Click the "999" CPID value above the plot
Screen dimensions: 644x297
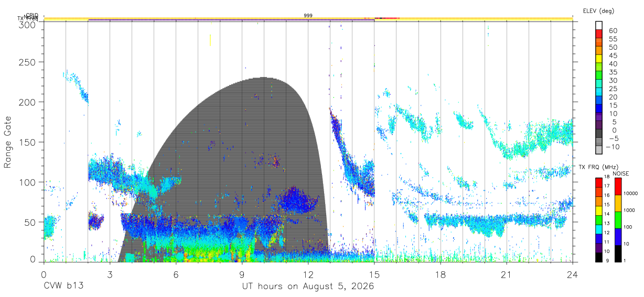pos(308,16)
